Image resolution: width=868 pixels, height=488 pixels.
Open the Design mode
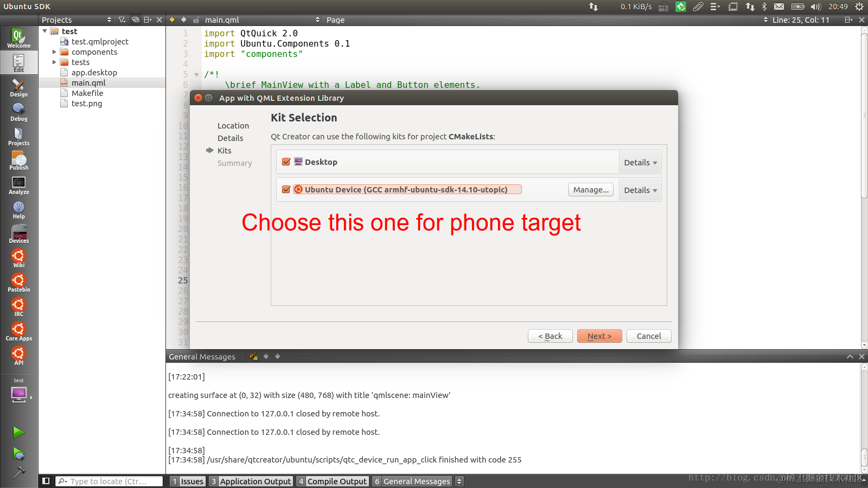[x=18, y=87]
